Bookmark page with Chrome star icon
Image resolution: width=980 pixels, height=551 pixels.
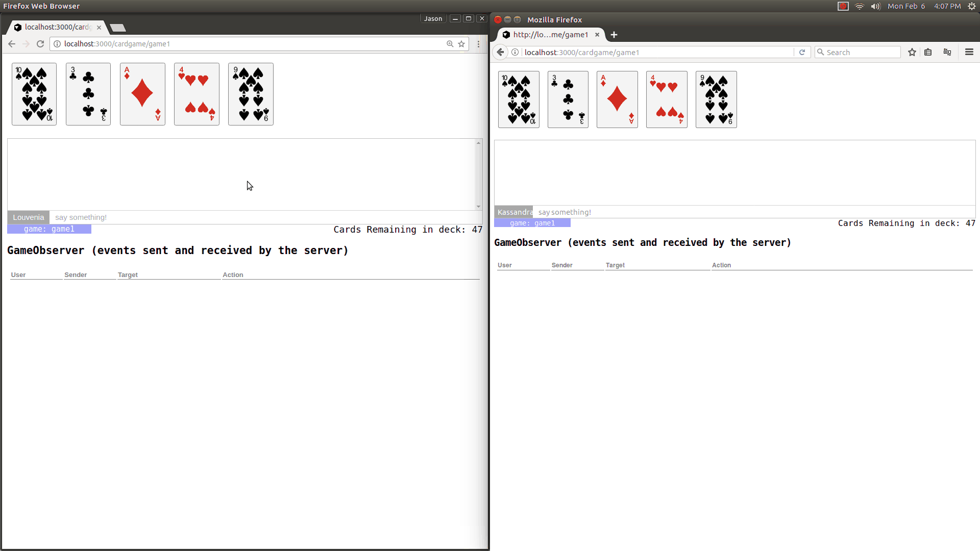[x=461, y=44]
